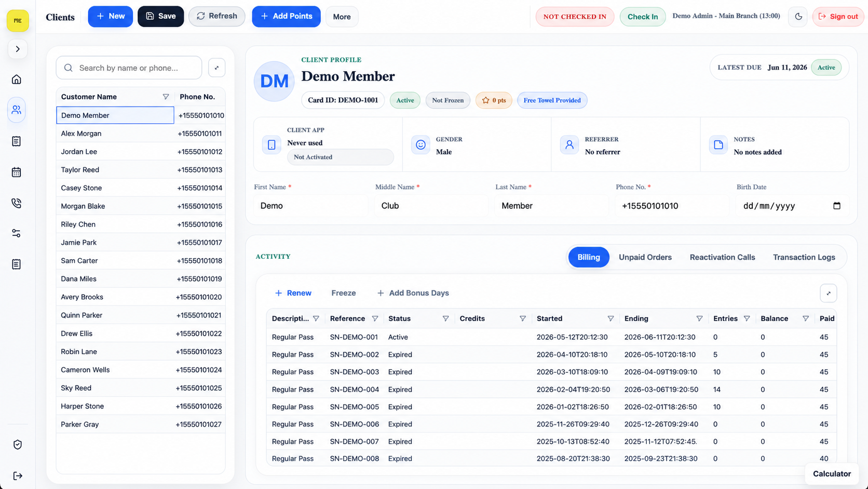Viewport: 868px width, 489px height.
Task: Open the Description column filter in billing table
Action: [316, 319]
